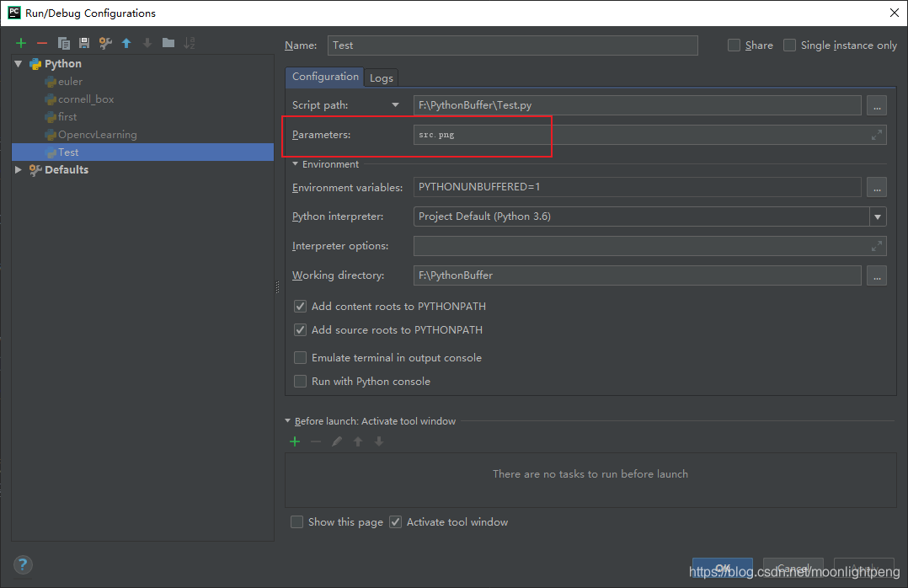The height and width of the screenshot is (588, 908).
Task: Click the Interpreter options input field
Action: (649, 246)
